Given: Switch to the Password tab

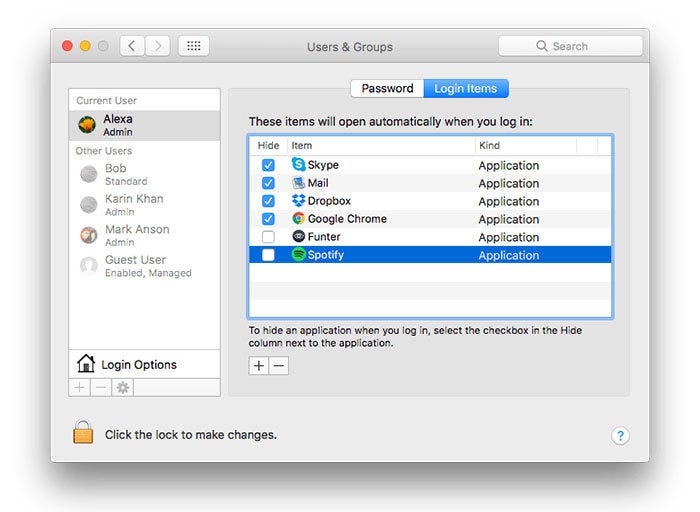Looking at the screenshot, I should pos(387,88).
